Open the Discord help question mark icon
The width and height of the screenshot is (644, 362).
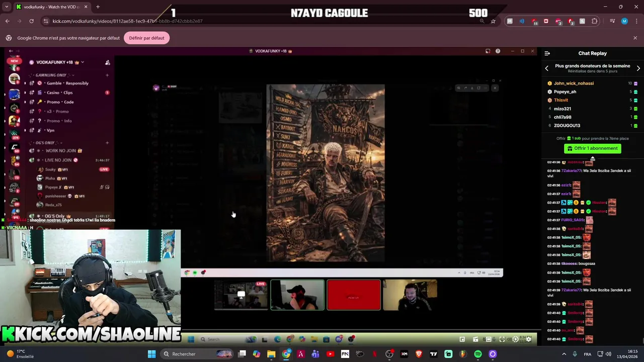(x=498, y=51)
